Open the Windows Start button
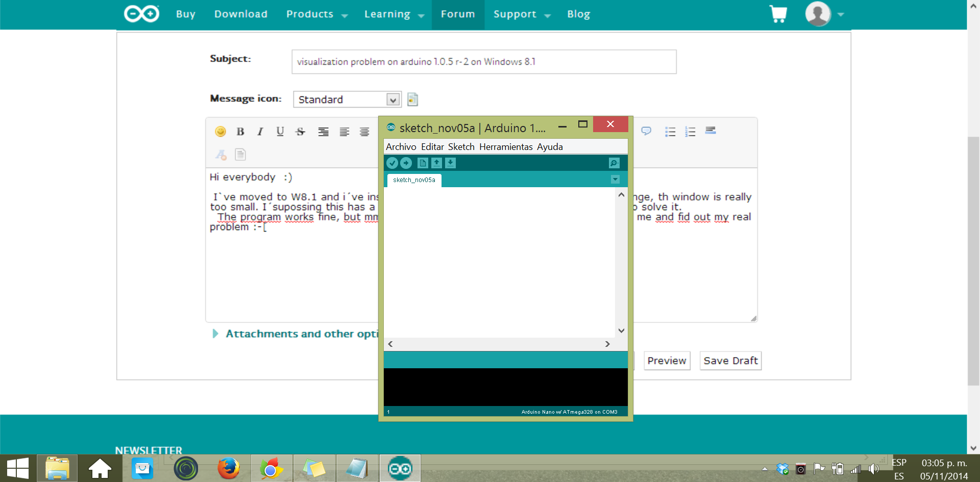This screenshot has width=980, height=482. [17, 468]
